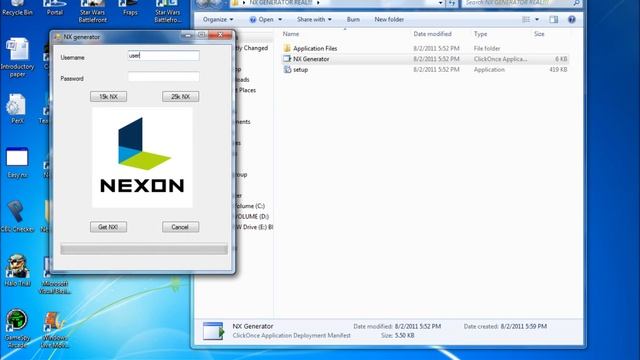Open the Share with dropdown
The height and width of the screenshot is (360, 640).
[314, 20]
